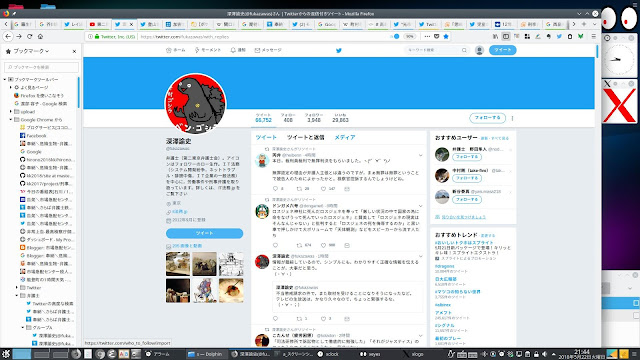Open the ホーム home nav item
Image resolution: width=640 pixels, height=360 pixels.
pos(176,50)
